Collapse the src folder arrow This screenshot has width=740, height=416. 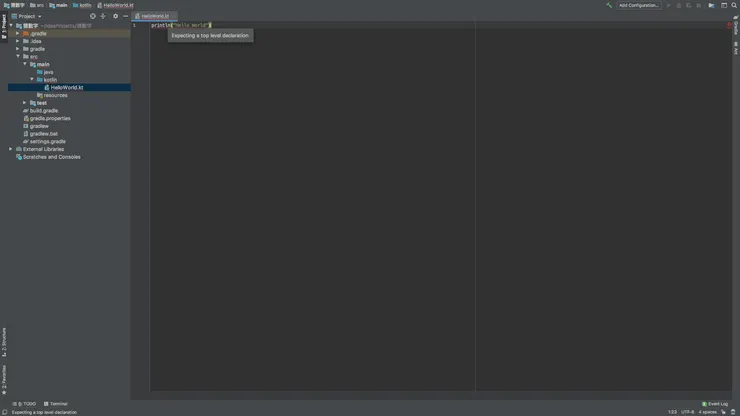click(x=18, y=56)
